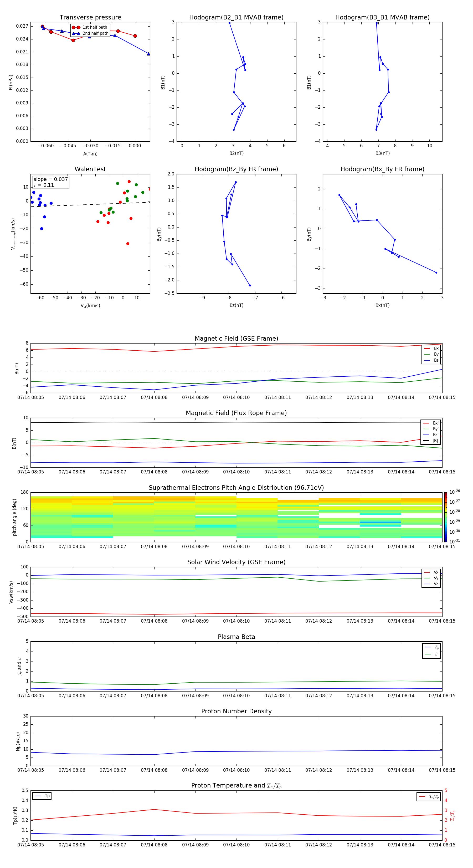473x868 pixels.
Task: Click the dashed zero line in Magnetic Field GSE plot
Action: coord(236,372)
